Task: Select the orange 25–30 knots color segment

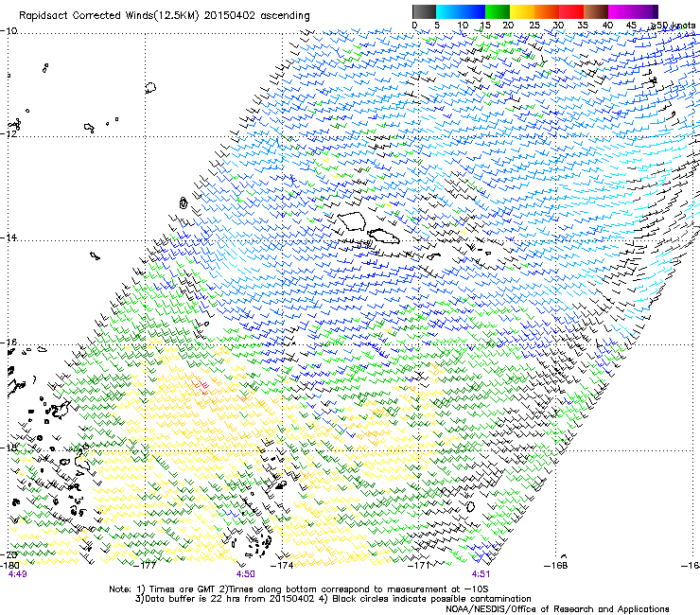Action: click(x=547, y=11)
